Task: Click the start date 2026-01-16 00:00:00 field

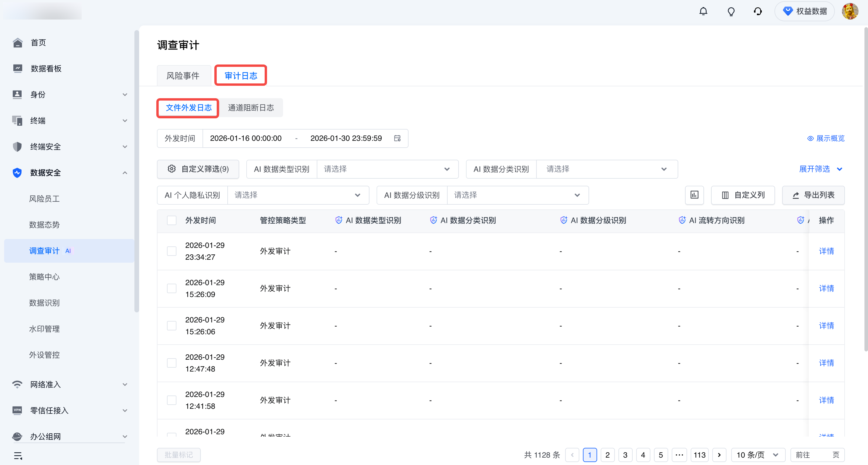Action: 246,138
